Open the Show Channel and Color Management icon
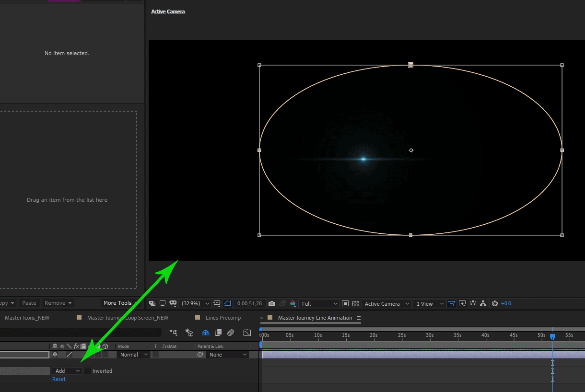This screenshot has width=585, height=392. pyautogui.click(x=293, y=303)
